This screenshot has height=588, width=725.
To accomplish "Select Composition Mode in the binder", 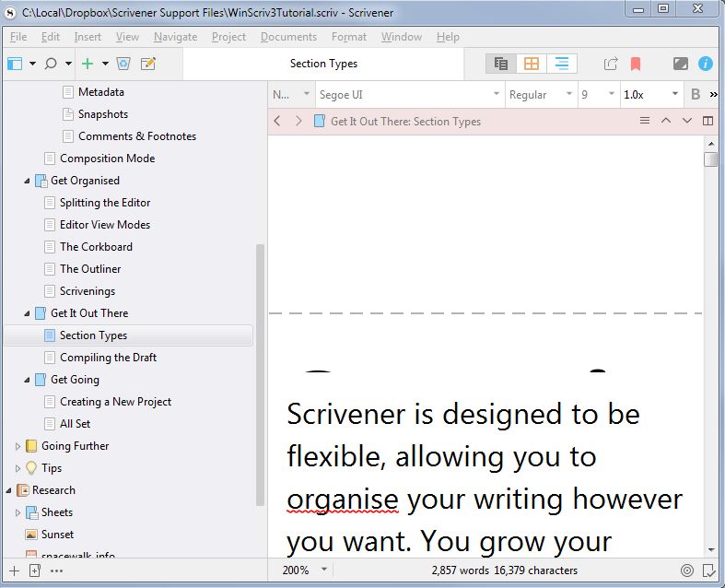I will (107, 159).
